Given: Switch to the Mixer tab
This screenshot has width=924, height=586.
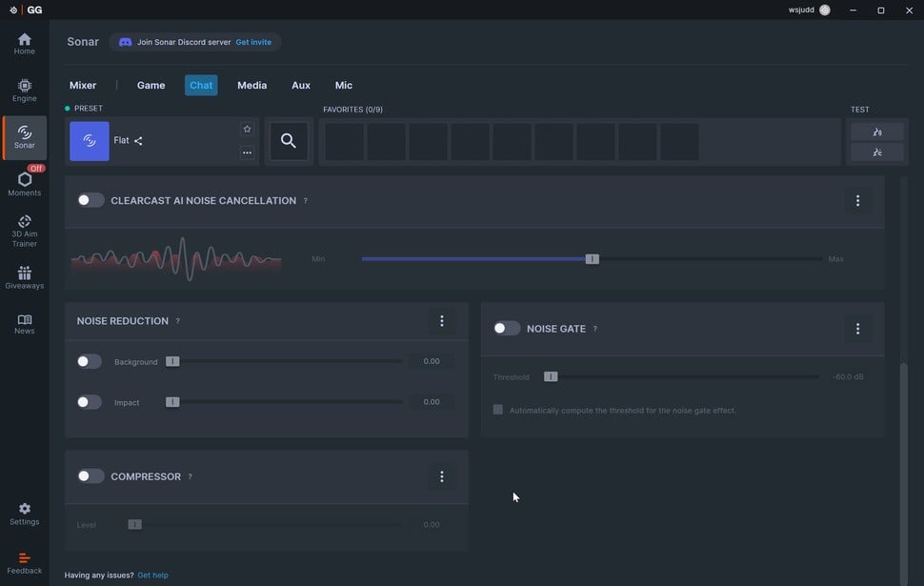Looking at the screenshot, I should pyautogui.click(x=83, y=85).
